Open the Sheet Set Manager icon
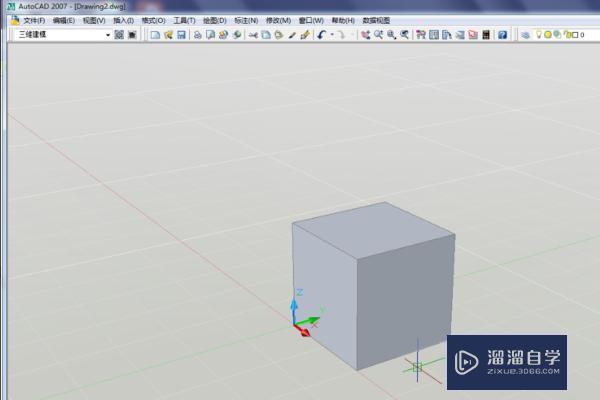This screenshot has height=400, width=600. 460,35
